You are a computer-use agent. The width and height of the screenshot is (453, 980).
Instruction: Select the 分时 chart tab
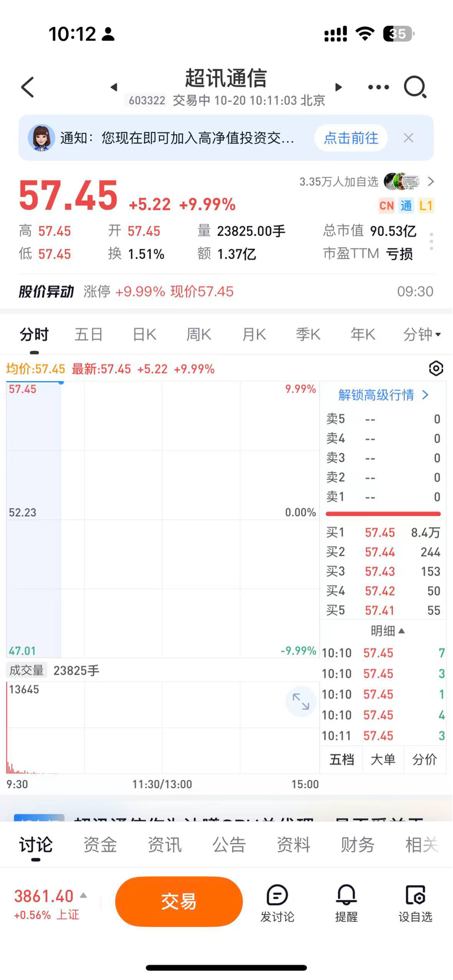[34, 334]
